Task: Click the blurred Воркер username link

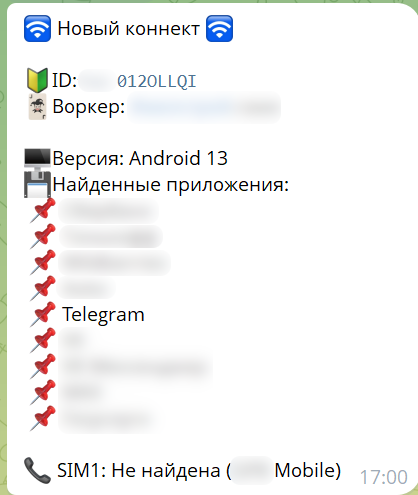Action: (x=204, y=107)
